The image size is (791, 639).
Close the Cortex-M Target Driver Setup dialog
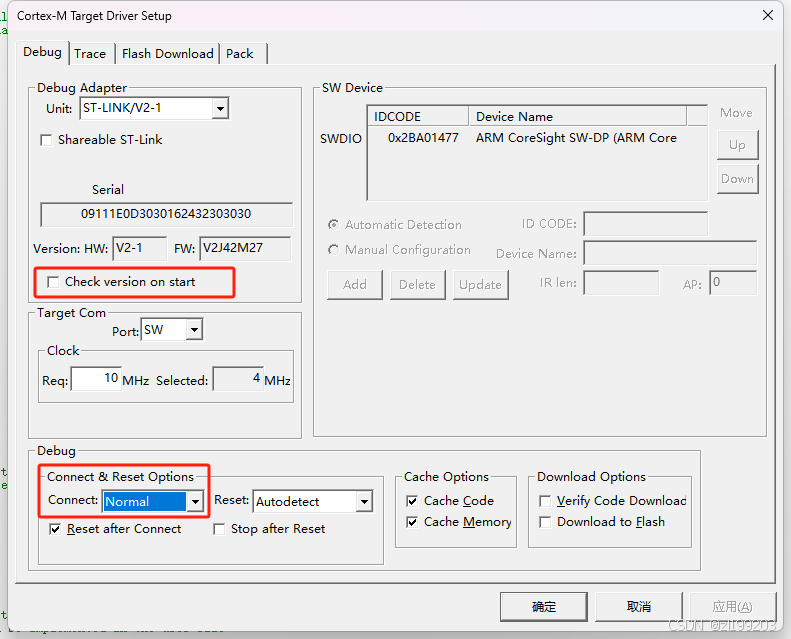(x=767, y=15)
